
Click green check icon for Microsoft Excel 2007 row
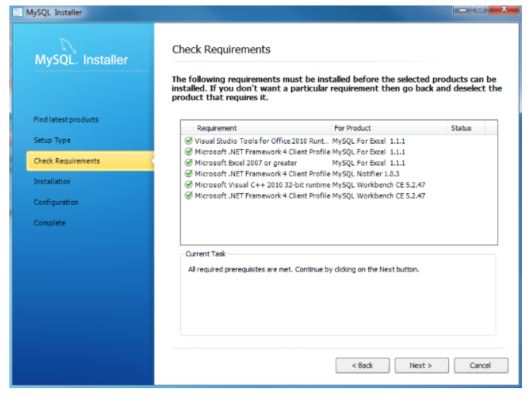coord(188,162)
